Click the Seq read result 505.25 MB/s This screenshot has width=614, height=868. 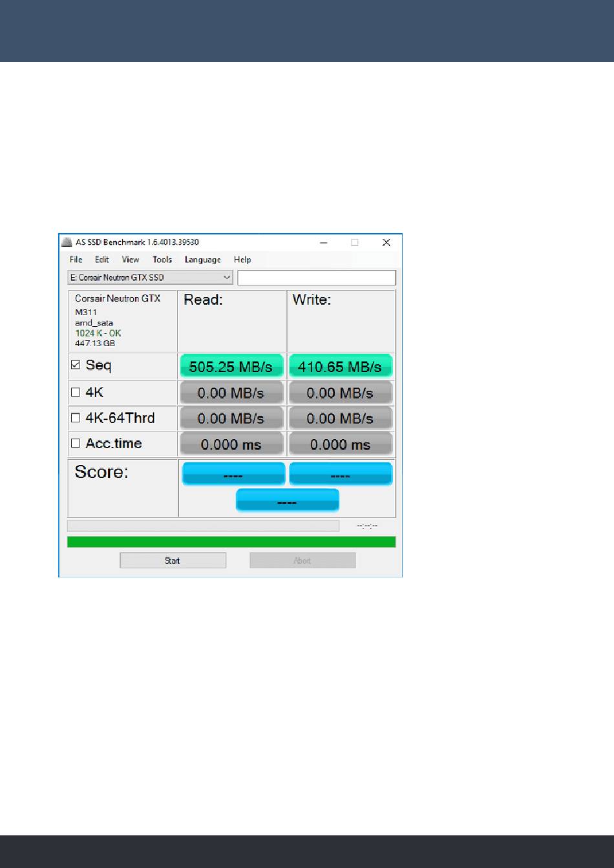click(x=231, y=367)
